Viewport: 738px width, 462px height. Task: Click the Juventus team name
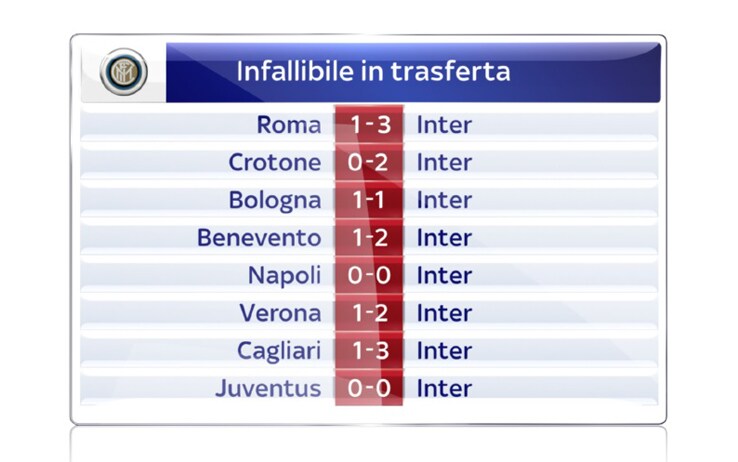(268, 389)
